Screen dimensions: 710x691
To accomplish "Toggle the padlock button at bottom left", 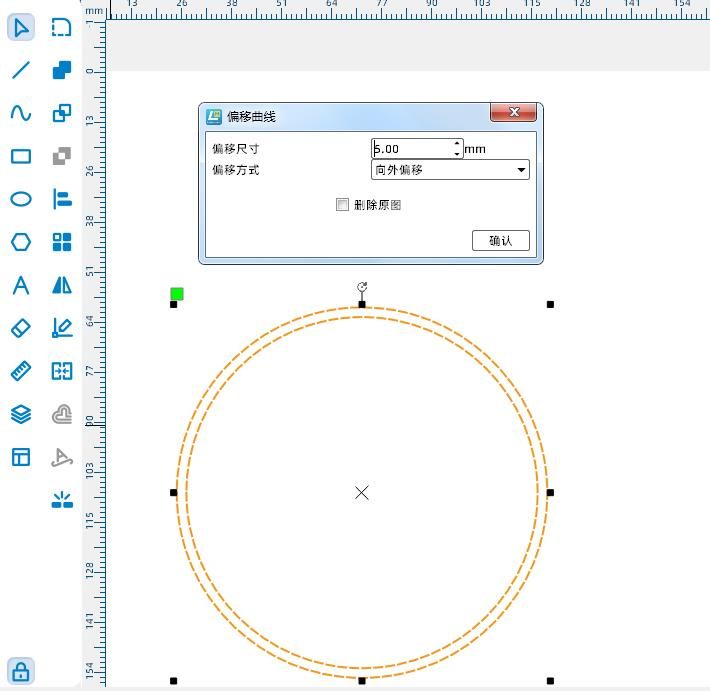I will 21,671.
